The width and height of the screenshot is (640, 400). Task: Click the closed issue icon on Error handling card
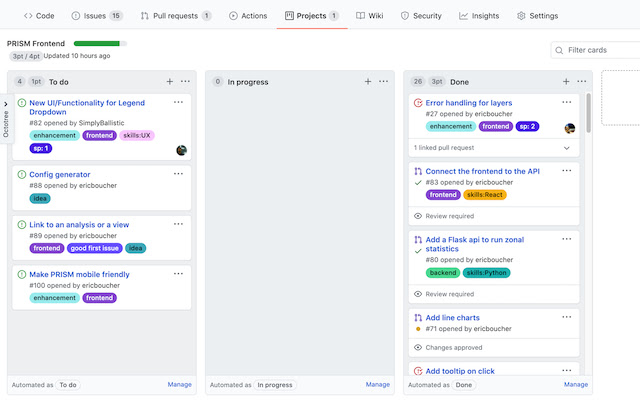[x=418, y=103]
